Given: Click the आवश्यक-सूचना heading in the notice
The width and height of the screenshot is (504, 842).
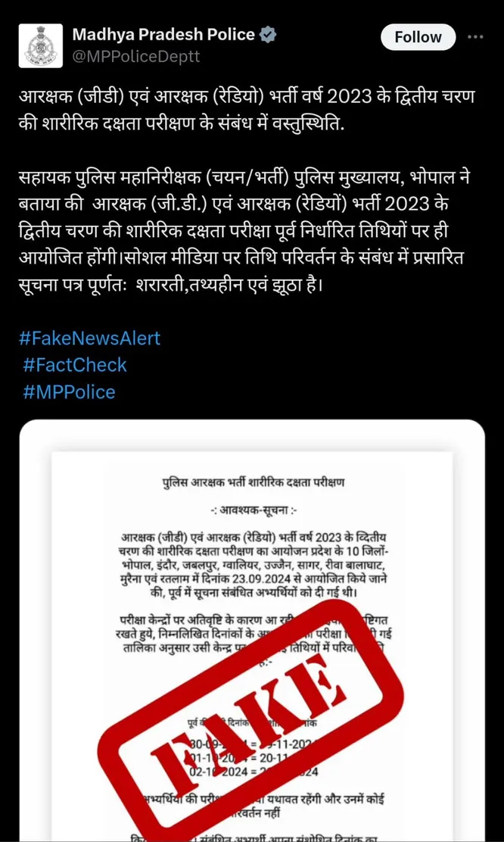Looking at the screenshot, I should point(252,510).
